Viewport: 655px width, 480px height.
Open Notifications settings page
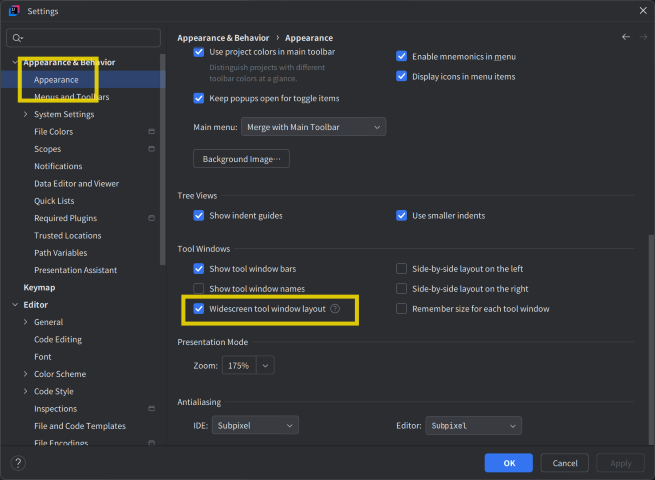point(58,166)
